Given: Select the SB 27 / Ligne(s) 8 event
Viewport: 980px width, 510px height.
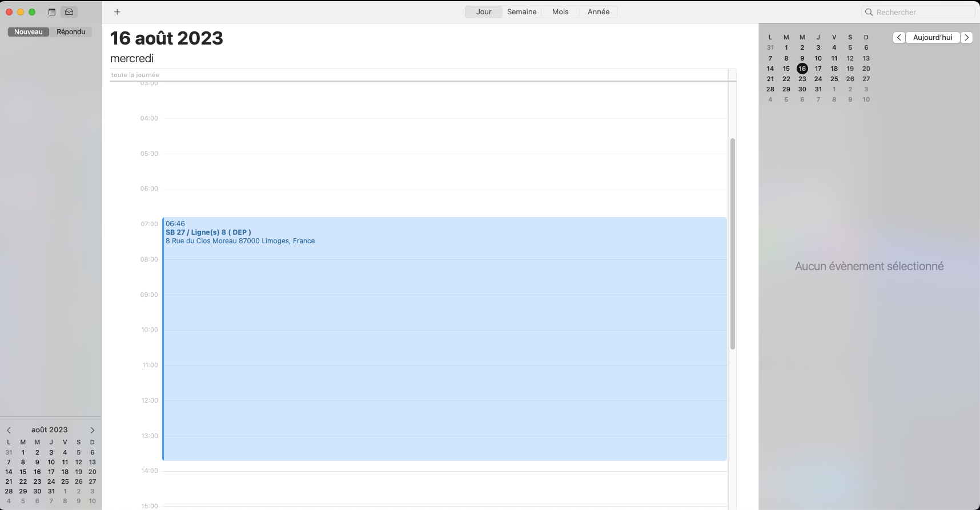Looking at the screenshot, I should coord(444,339).
